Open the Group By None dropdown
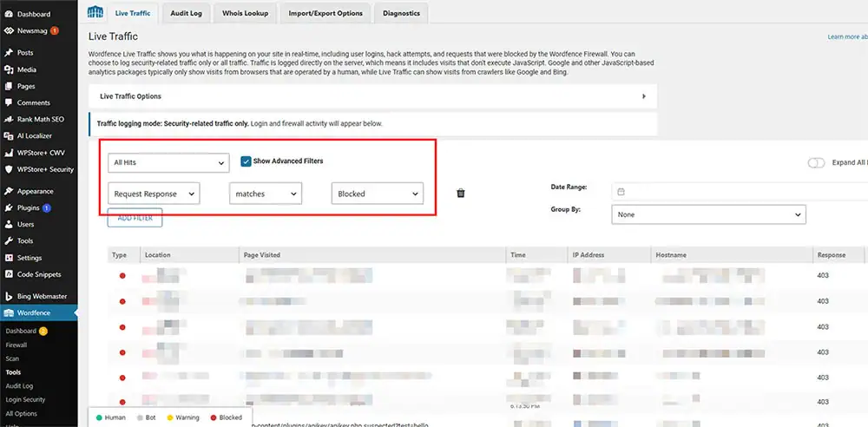The height and width of the screenshot is (427, 868). click(x=708, y=214)
